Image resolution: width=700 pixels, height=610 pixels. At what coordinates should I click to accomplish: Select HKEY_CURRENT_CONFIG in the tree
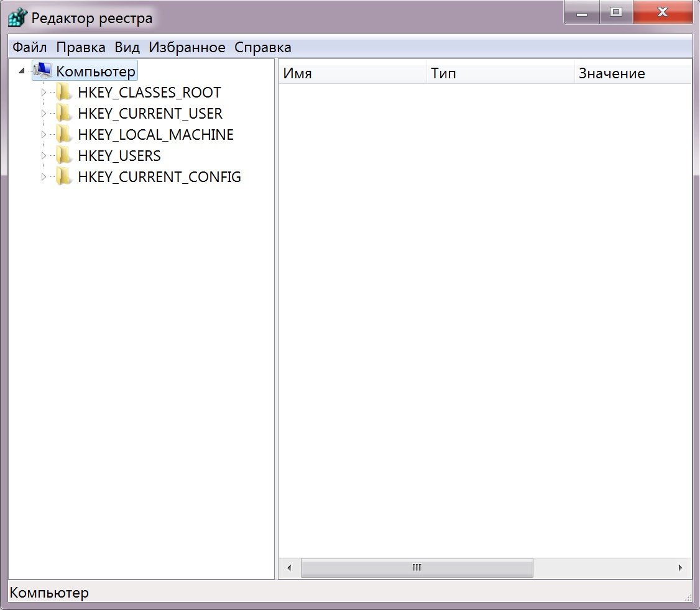tap(159, 176)
